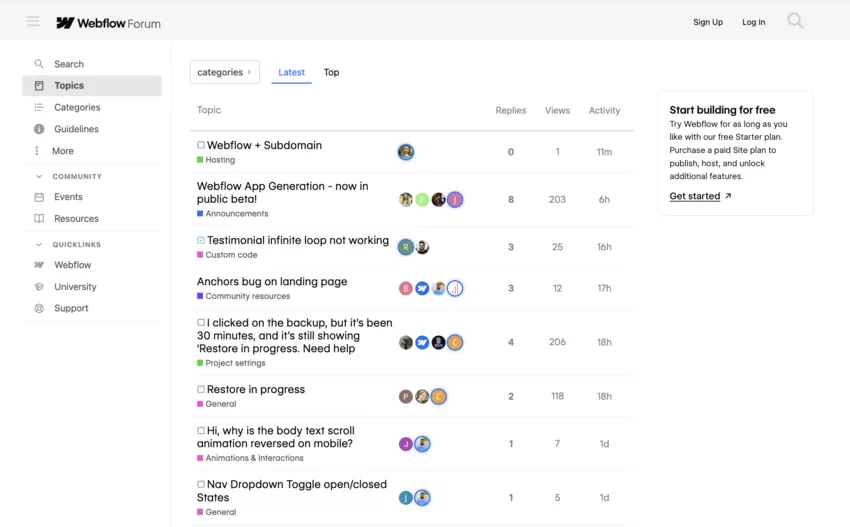Click the More vertical dots icon

pyautogui.click(x=37, y=151)
